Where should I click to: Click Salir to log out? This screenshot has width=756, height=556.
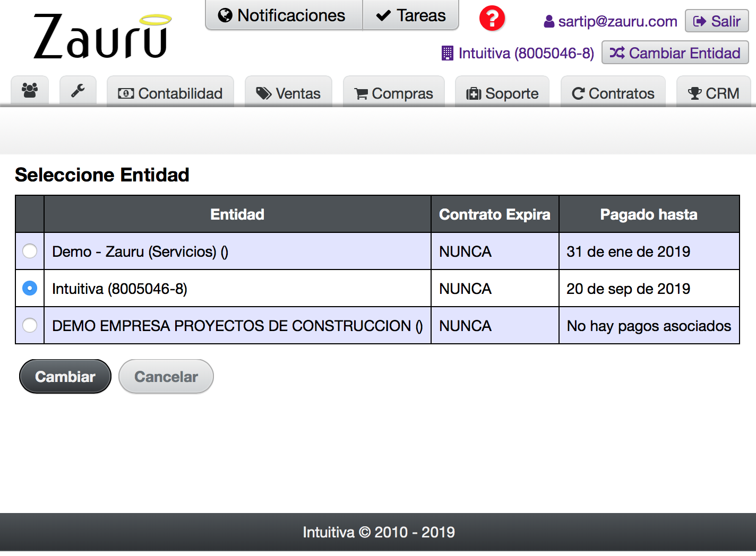click(717, 21)
